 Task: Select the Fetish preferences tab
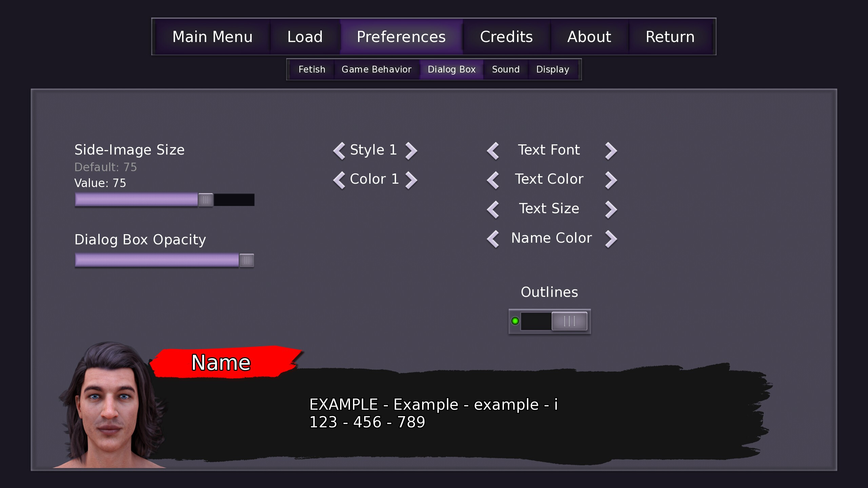coord(312,69)
